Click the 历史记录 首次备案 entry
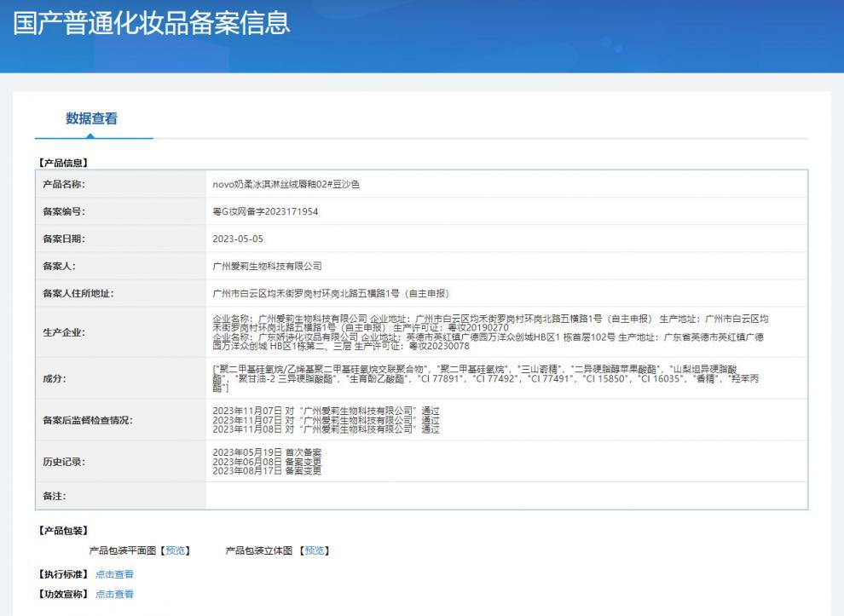The image size is (844, 616). [x=267, y=452]
